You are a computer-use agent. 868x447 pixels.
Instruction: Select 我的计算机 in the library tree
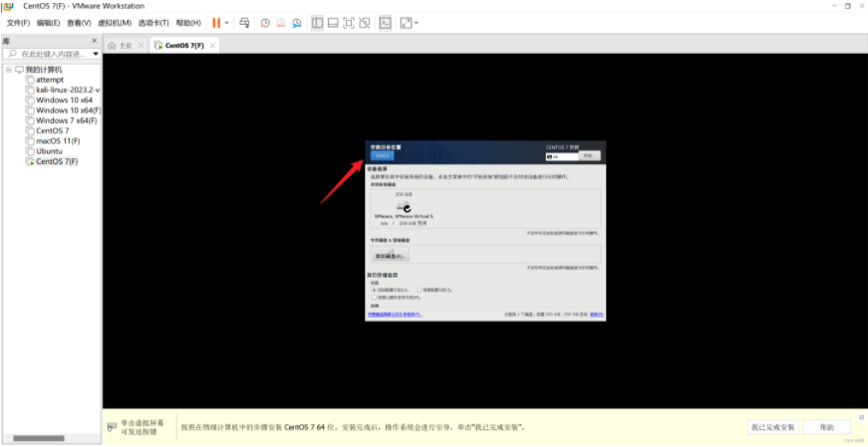pyautogui.click(x=44, y=70)
